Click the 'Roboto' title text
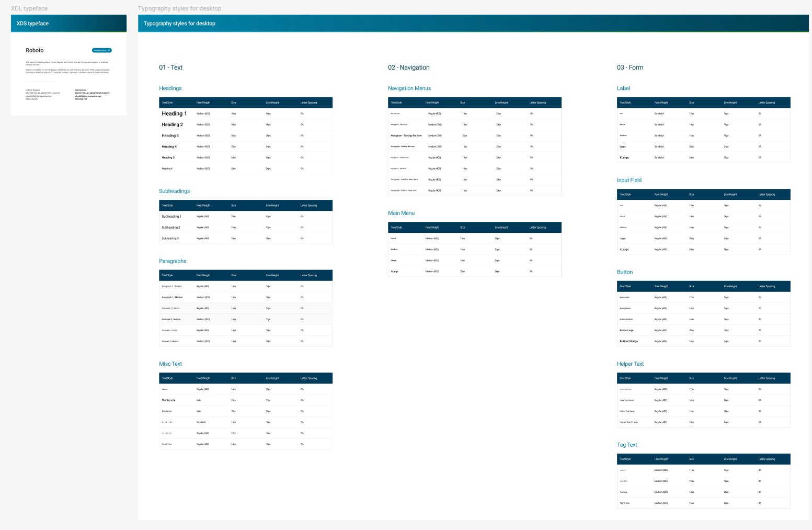The image size is (812, 530). point(35,50)
